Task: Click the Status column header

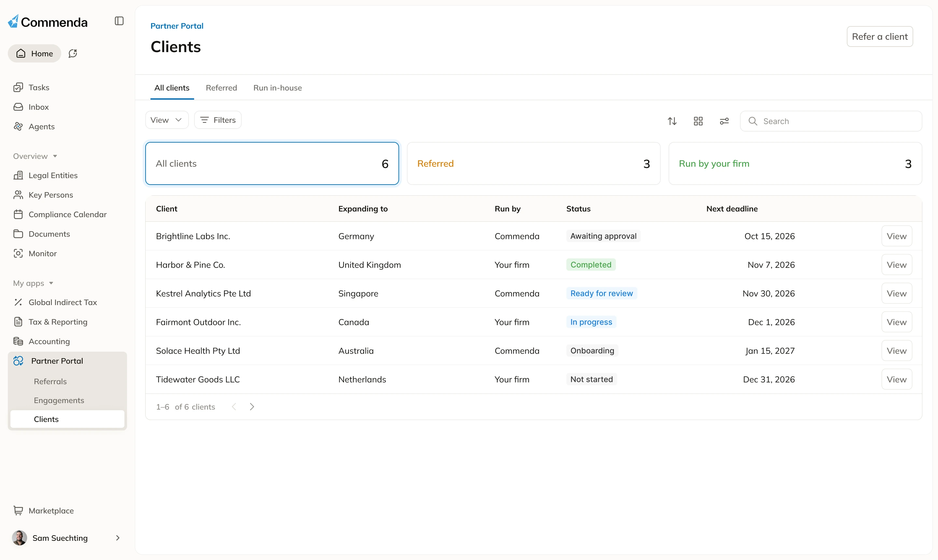Action: [x=579, y=209]
